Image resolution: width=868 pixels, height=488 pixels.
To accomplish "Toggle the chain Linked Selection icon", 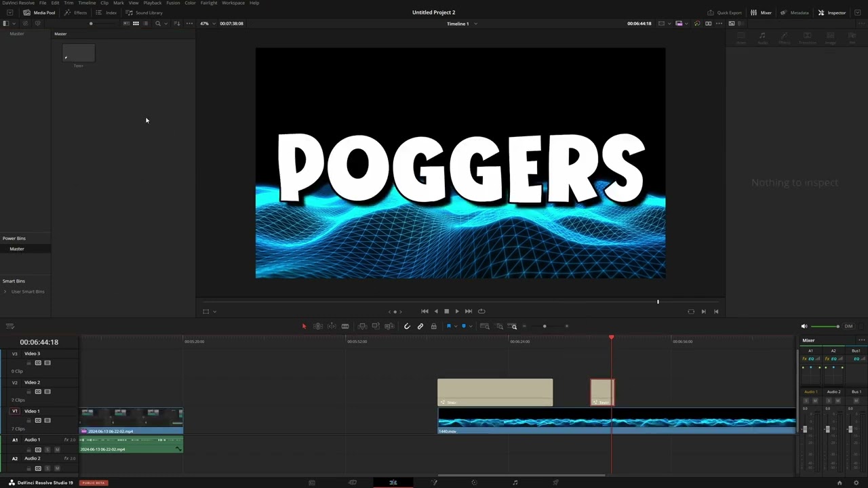I will point(420,326).
